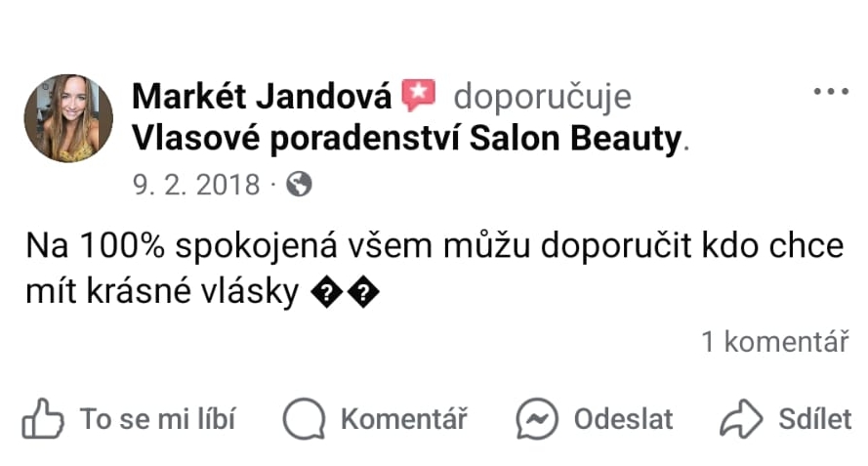
Task: Click the post date 9. 2. 2018
Action: click(196, 185)
